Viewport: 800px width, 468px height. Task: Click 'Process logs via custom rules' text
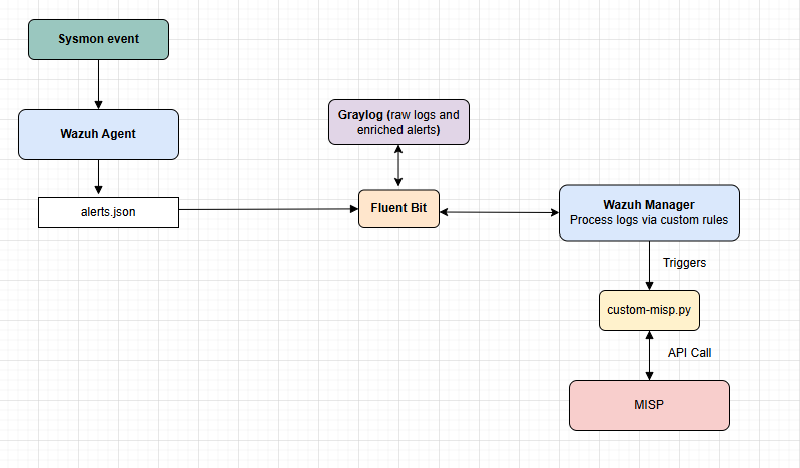coord(649,220)
